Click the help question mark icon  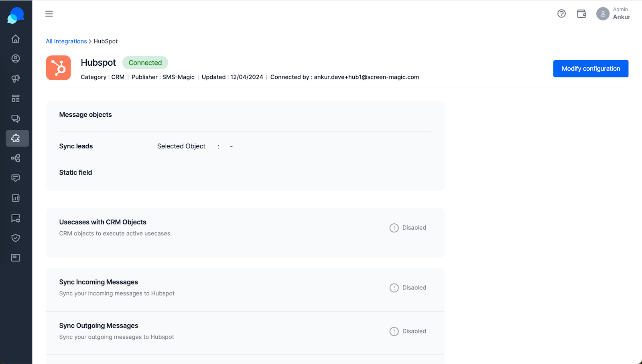coord(561,14)
